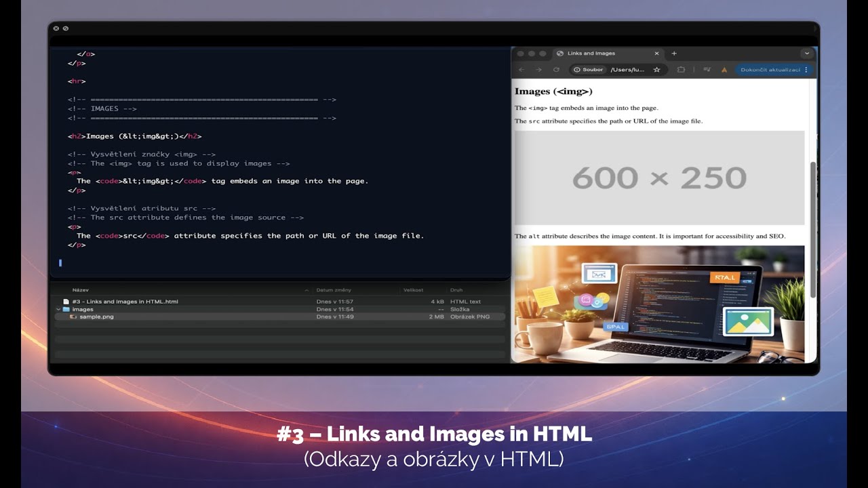This screenshot has height=488, width=868.
Task: Select the sample.png file name
Action: (96, 317)
